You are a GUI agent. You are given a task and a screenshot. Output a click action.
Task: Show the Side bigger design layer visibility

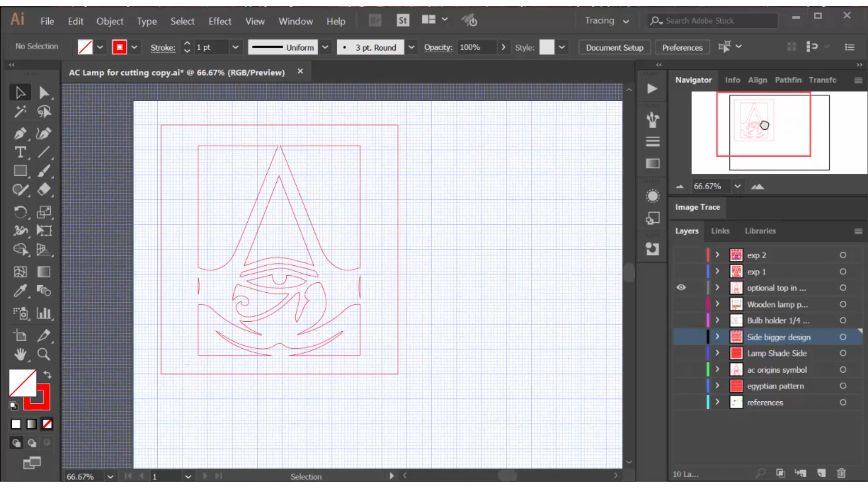tap(681, 337)
